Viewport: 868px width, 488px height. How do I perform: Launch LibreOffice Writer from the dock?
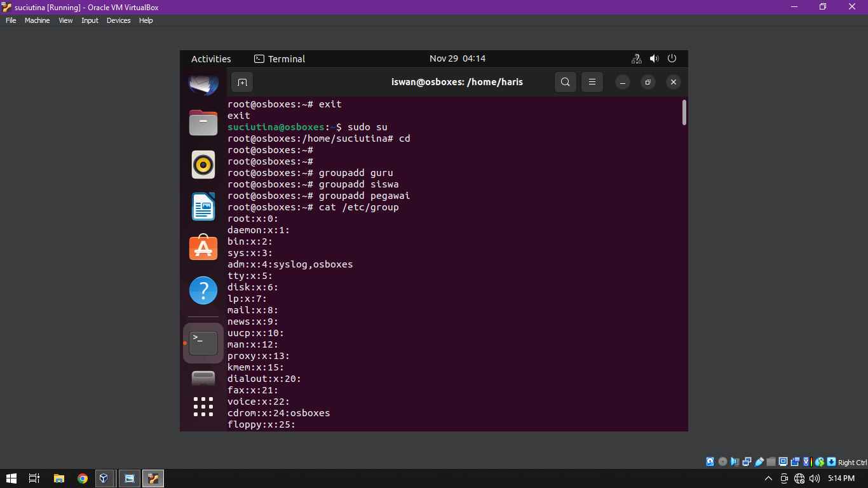tap(203, 207)
